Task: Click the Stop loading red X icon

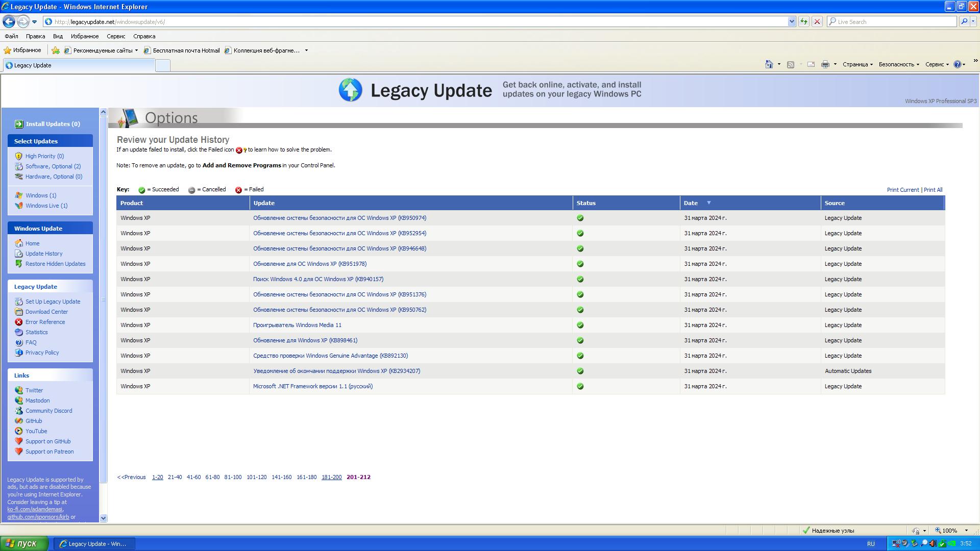Action: coord(817,21)
